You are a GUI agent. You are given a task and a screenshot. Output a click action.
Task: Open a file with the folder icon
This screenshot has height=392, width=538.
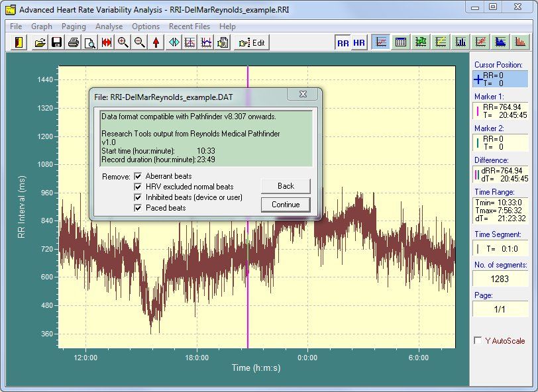[x=40, y=42]
